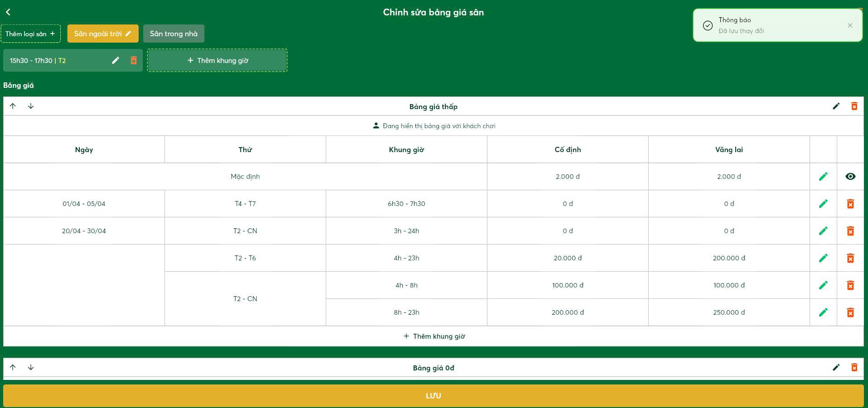This screenshot has height=408, width=868.
Task: Delete the 4h - 8h row
Action: pos(850,285)
